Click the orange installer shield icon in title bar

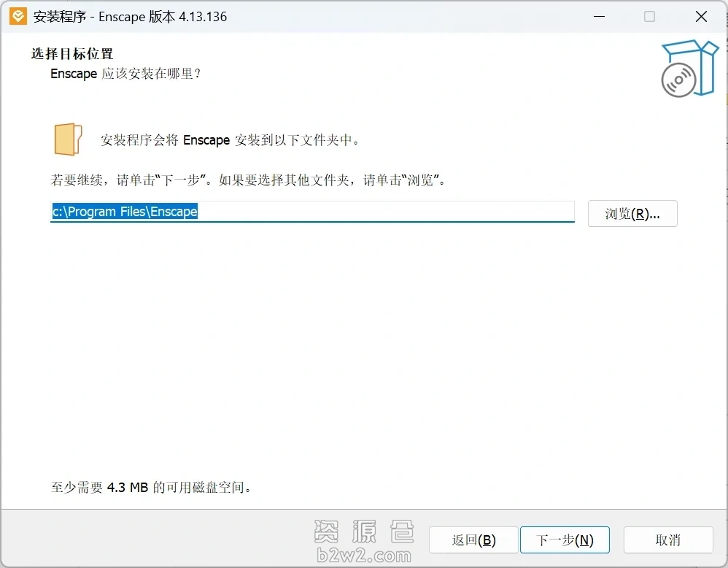click(18, 15)
